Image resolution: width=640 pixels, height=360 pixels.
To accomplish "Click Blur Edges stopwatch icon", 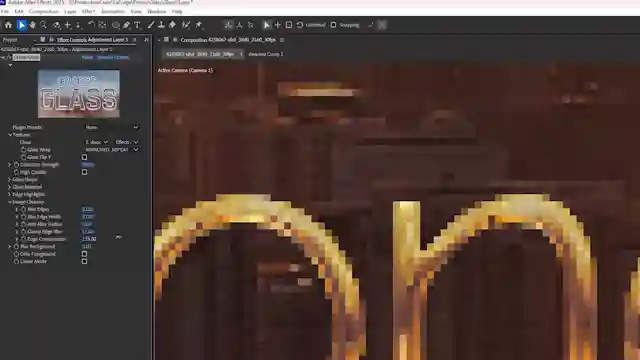I will (x=23, y=209).
